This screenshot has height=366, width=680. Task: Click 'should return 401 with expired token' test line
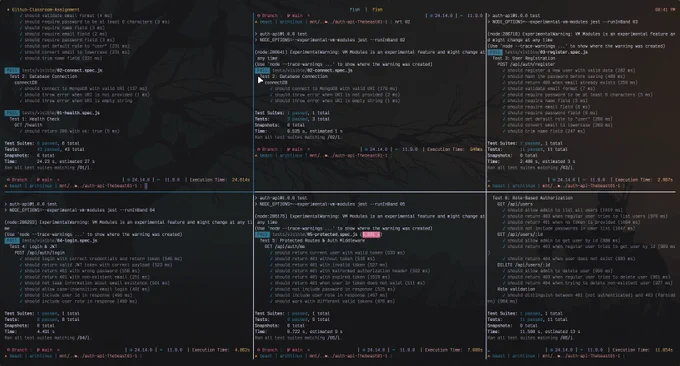pyautogui.click(x=330, y=277)
